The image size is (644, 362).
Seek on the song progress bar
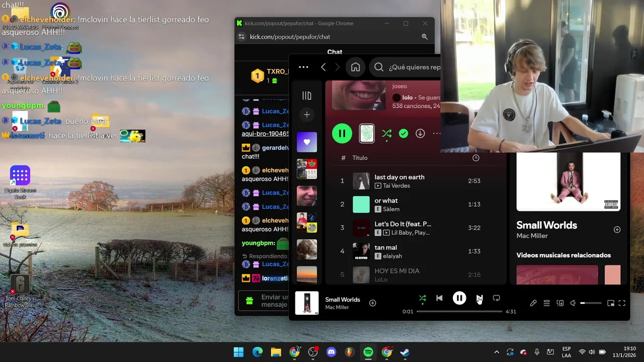point(459,312)
